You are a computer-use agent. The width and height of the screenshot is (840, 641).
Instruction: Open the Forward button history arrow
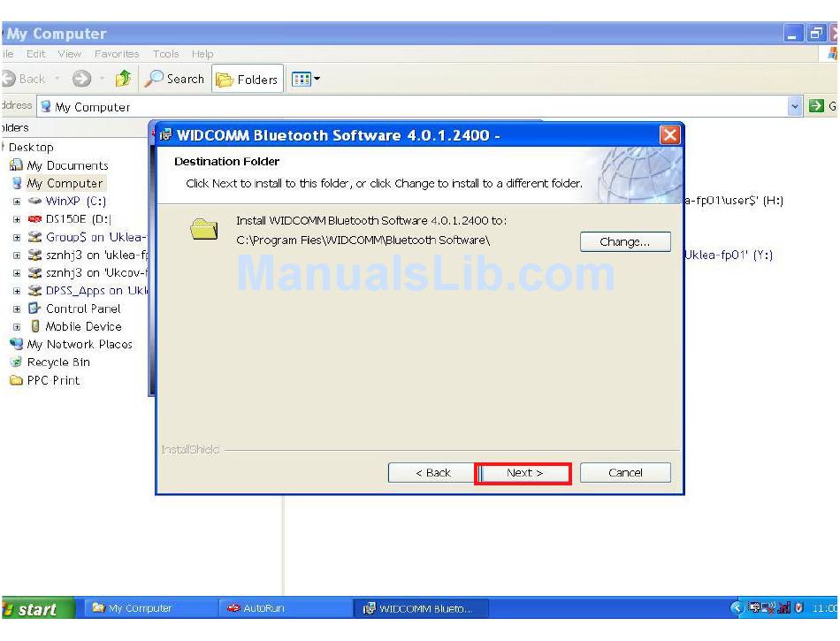pos(102,79)
